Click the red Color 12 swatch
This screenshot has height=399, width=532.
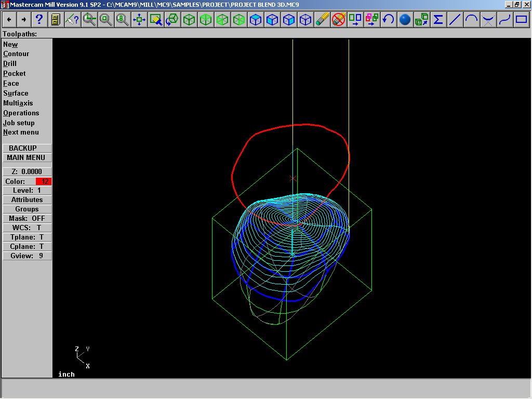pos(43,181)
